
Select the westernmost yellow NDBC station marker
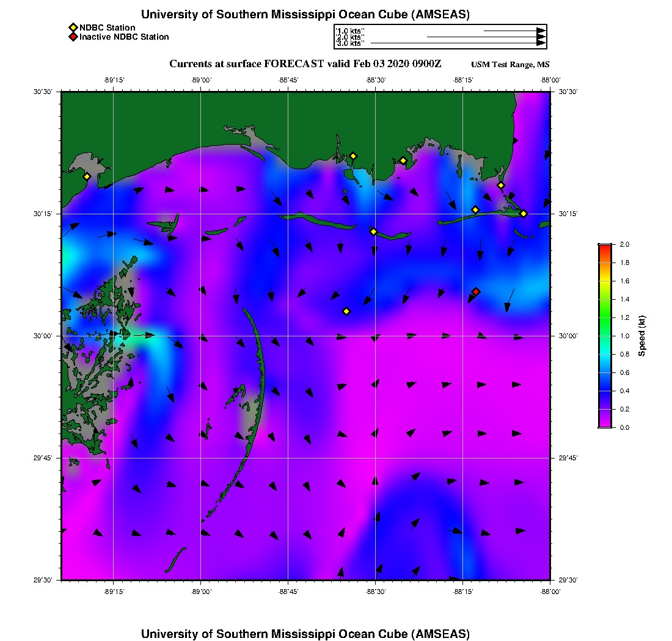tap(87, 176)
